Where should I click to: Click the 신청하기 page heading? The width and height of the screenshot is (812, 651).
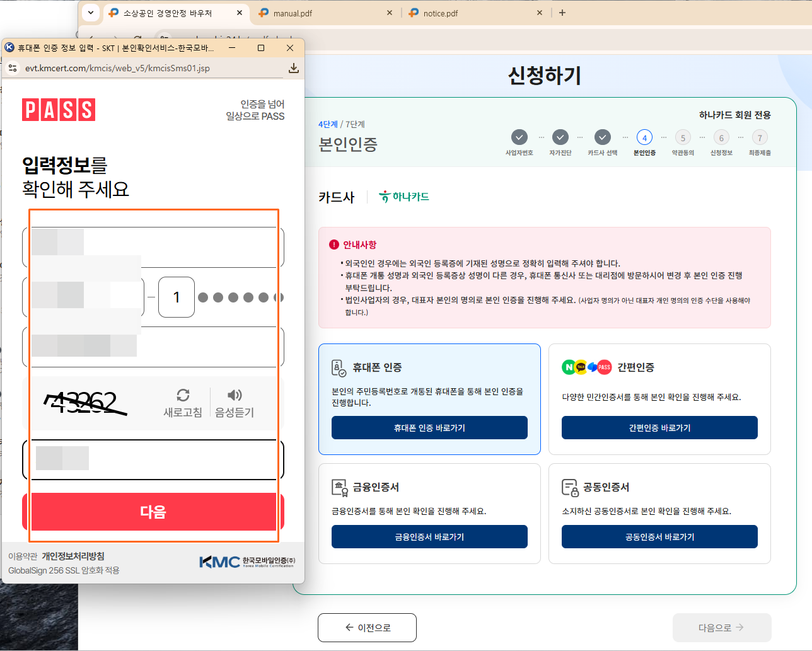(545, 76)
